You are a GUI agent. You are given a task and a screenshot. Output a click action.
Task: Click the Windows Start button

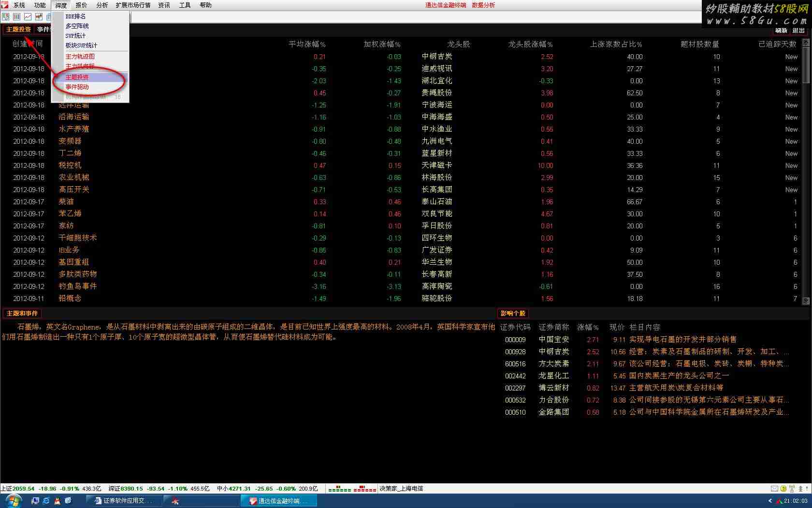(13, 501)
